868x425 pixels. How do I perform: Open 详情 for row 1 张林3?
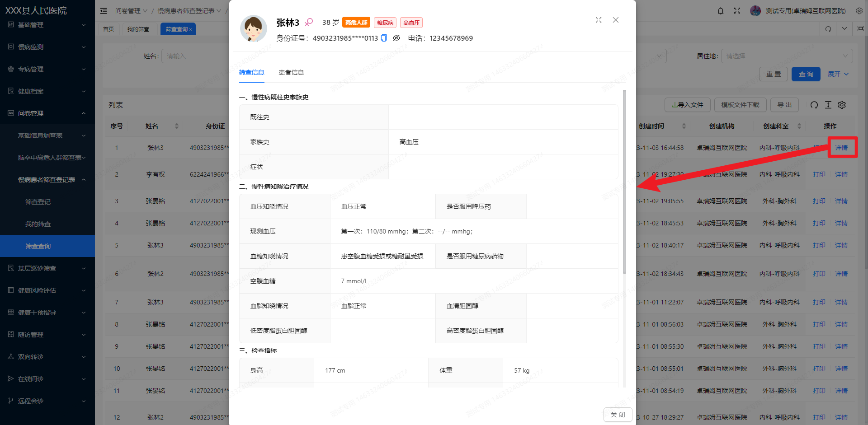pyautogui.click(x=841, y=148)
